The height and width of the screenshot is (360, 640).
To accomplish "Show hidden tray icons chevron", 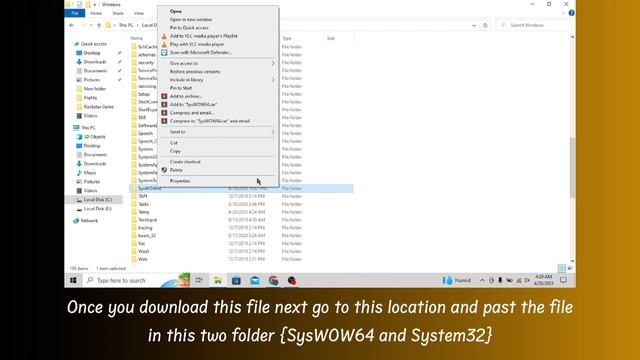I will tap(482, 280).
